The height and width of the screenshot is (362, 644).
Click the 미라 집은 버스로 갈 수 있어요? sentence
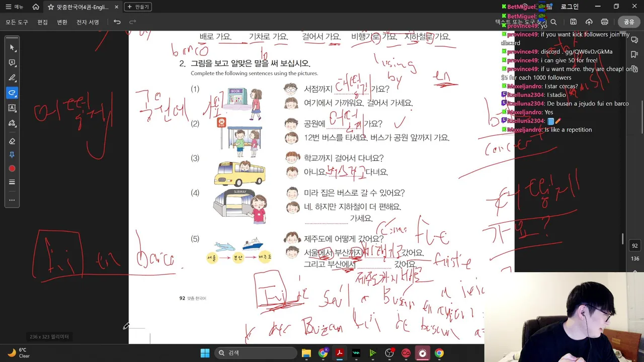click(x=354, y=193)
